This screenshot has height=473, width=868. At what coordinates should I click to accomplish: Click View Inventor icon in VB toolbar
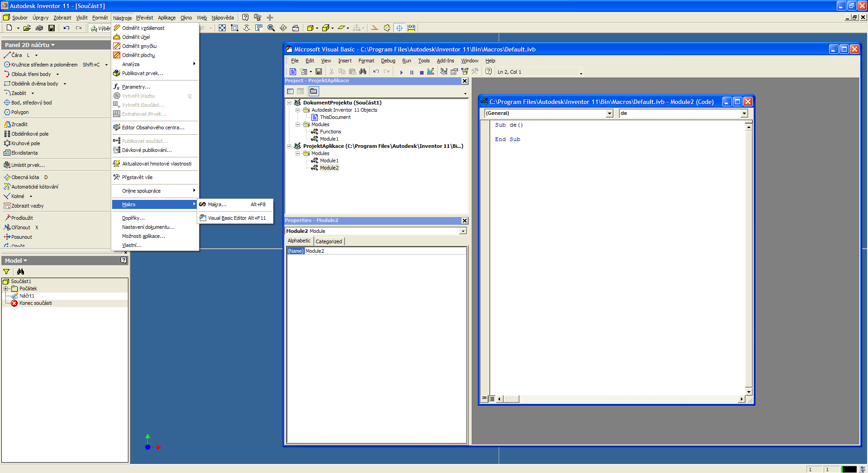click(x=292, y=71)
